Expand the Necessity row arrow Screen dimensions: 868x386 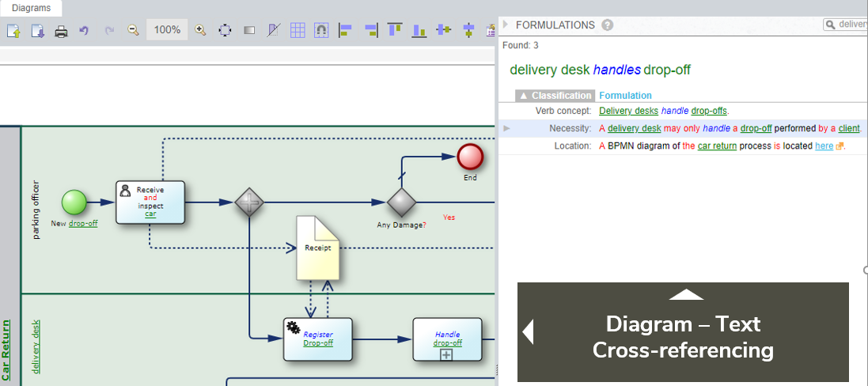506,128
